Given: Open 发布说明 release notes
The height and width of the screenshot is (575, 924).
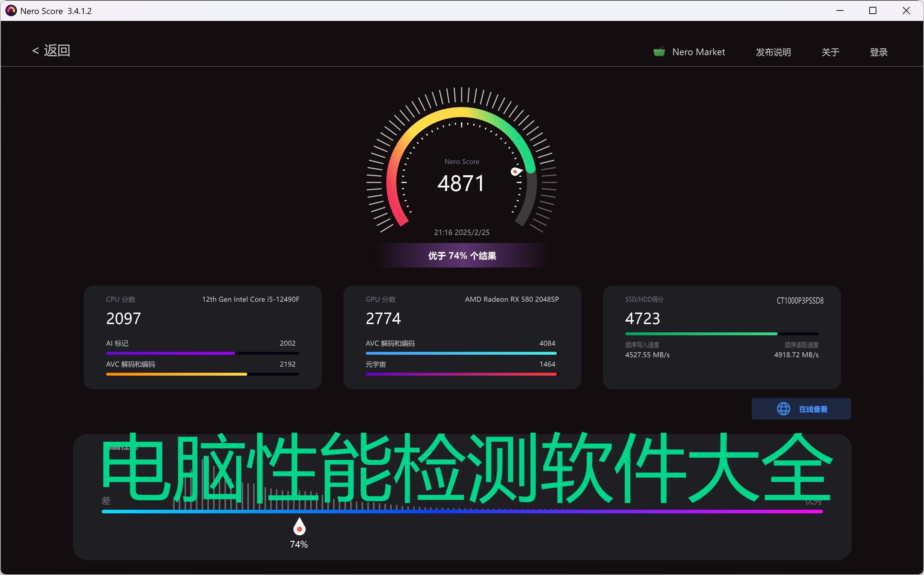Looking at the screenshot, I should coord(773,52).
